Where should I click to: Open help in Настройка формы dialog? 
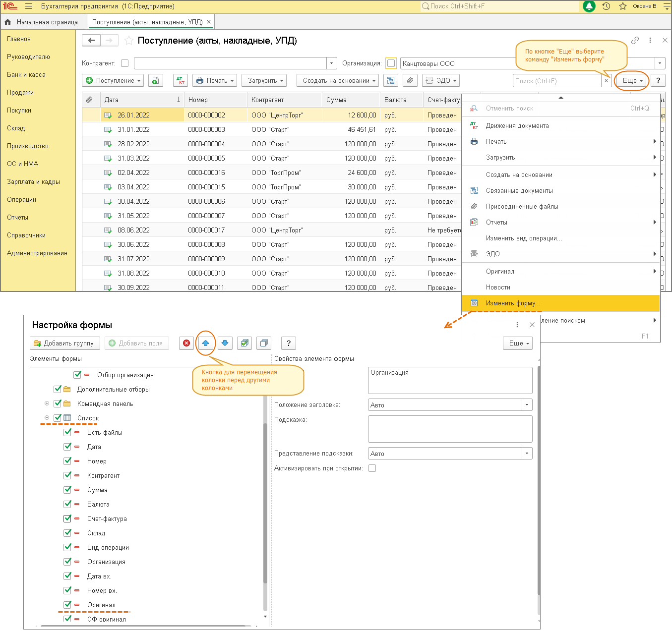pyautogui.click(x=289, y=343)
